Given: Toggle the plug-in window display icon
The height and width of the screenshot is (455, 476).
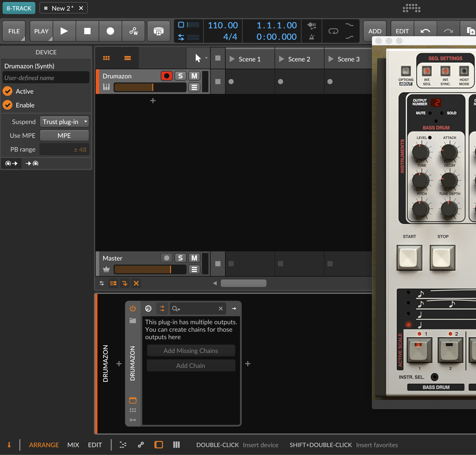Looking at the screenshot, I should click(x=133, y=400).
